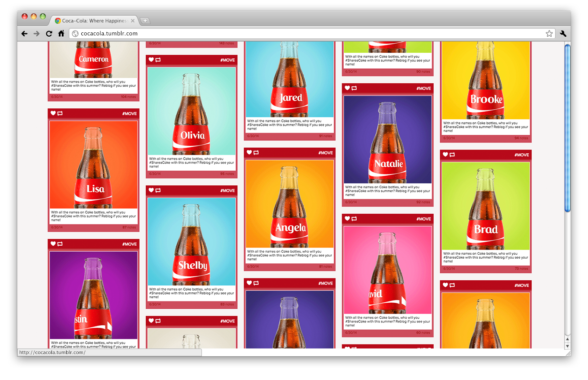
Task: Open the Lisa bottle image
Action: 93,165
